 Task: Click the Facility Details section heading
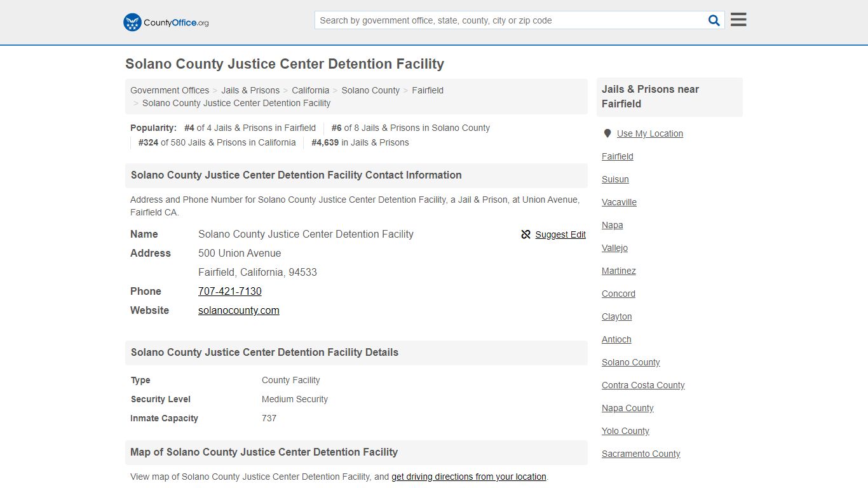[264, 353]
